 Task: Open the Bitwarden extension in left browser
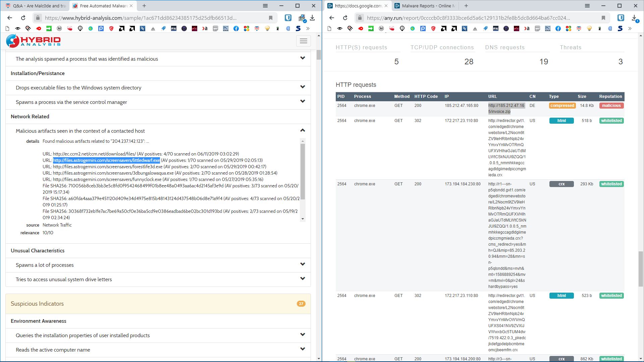(288, 18)
